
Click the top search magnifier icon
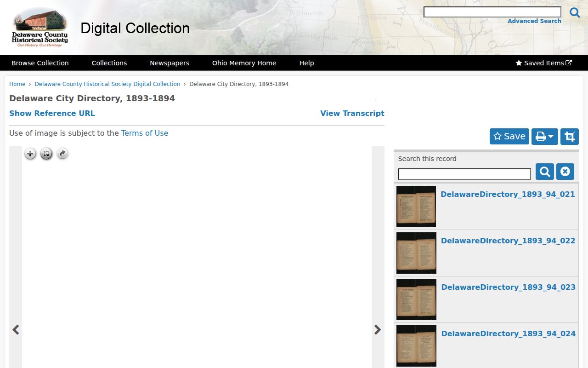(x=575, y=12)
